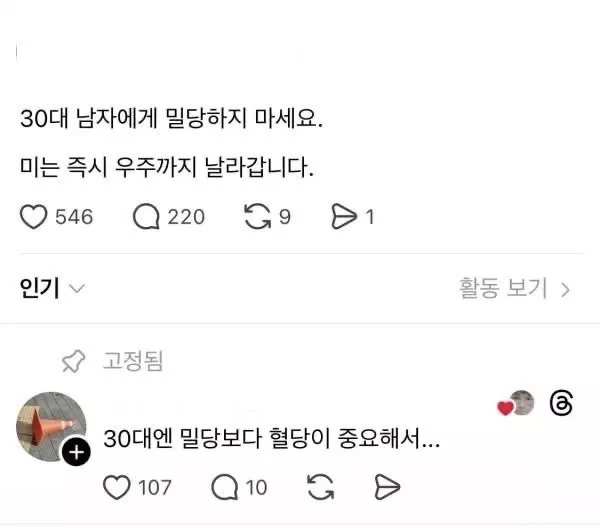The width and height of the screenshot is (600, 528).
Task: Repost the main post with 9 reposts
Action: (257, 216)
